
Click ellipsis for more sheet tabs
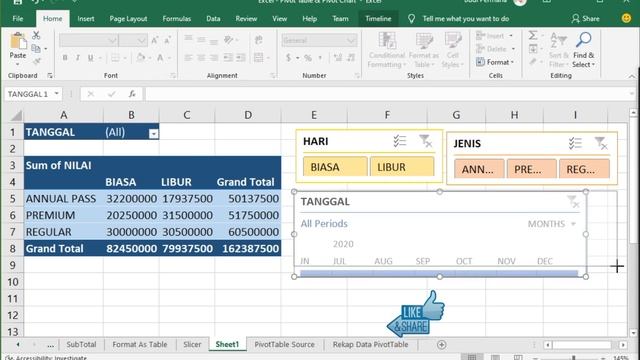tap(50, 345)
